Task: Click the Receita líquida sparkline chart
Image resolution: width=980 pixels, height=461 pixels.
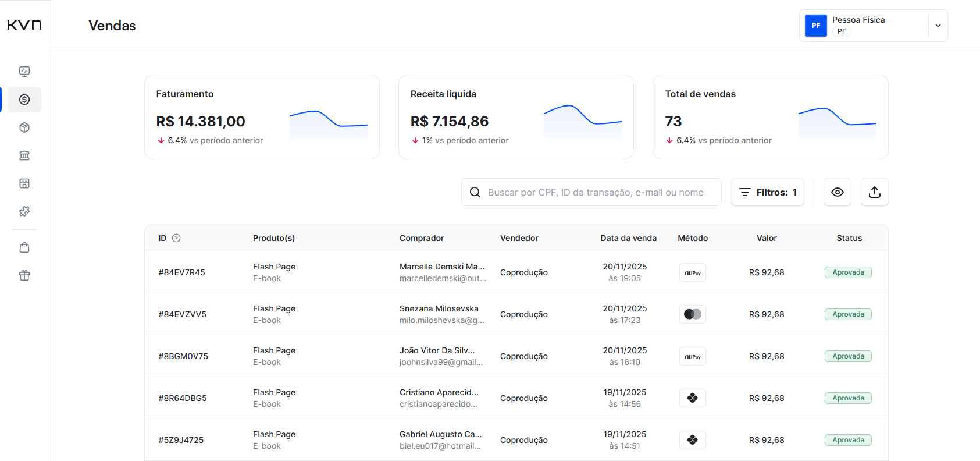Action: pos(583,122)
